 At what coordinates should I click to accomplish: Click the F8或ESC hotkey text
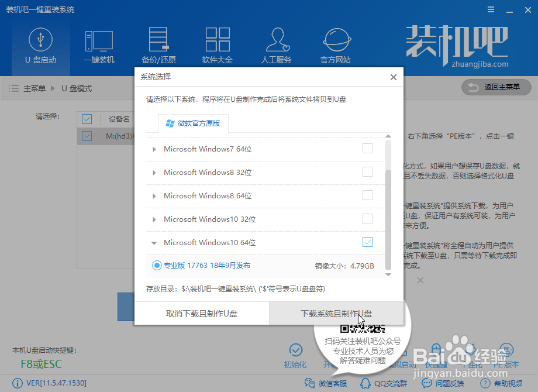click(x=41, y=364)
